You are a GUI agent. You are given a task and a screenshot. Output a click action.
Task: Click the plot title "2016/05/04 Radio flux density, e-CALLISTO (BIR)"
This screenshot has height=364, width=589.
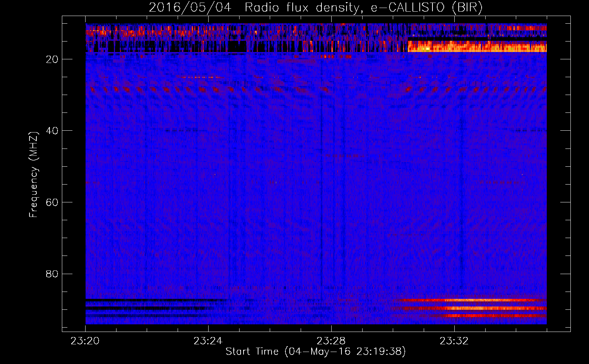pos(316,8)
